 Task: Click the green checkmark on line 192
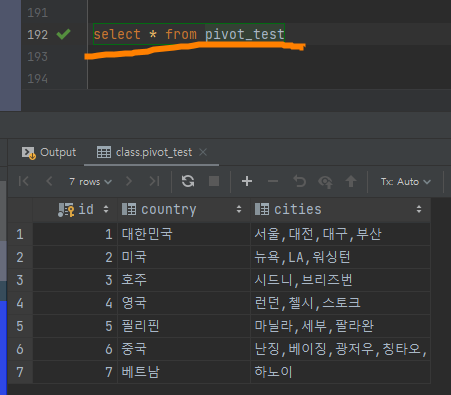point(63,34)
